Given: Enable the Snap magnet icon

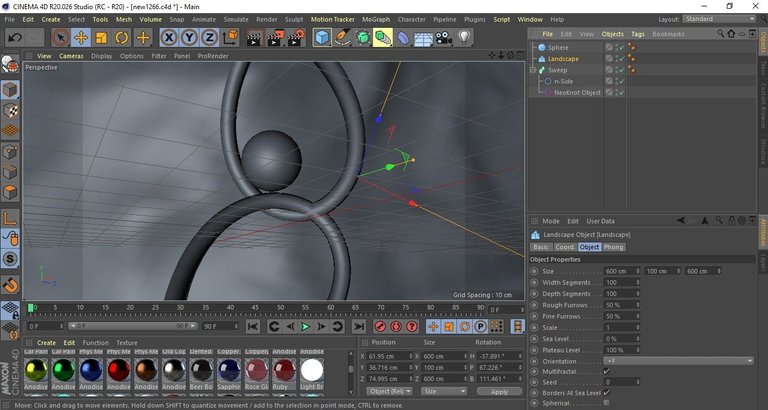Looking at the screenshot, I should [10, 285].
